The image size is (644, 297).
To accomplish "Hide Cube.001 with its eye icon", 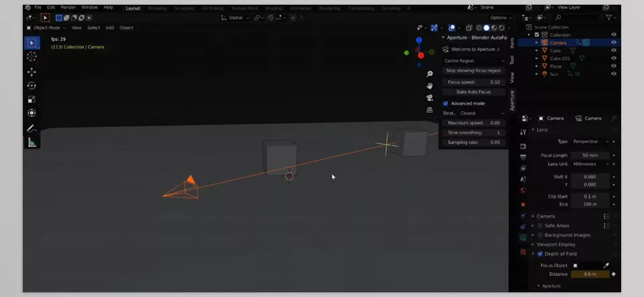I will click(614, 58).
